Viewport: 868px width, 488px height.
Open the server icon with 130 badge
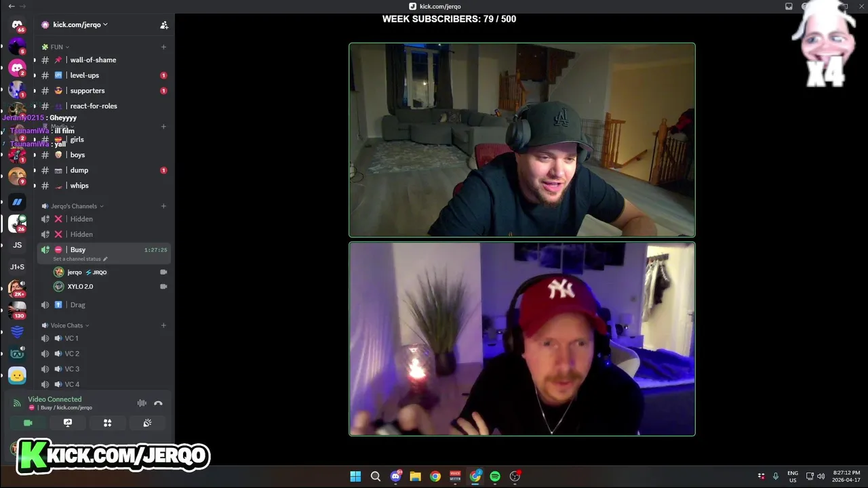click(17, 310)
